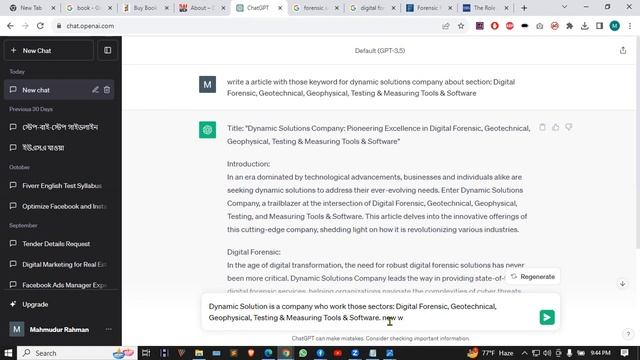Open the 'Optimize Facebook and Insta' chat

pyautogui.click(x=59, y=206)
